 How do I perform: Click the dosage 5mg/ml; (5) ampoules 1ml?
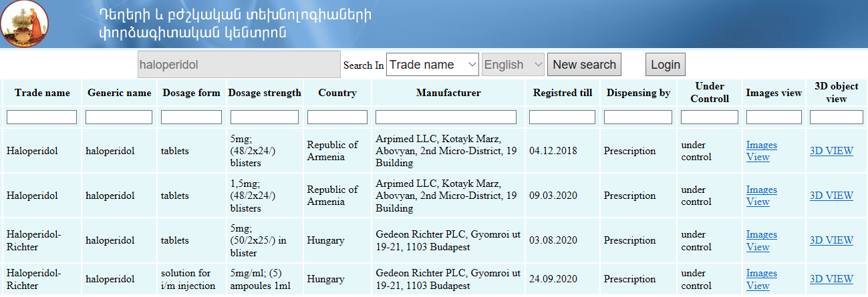(261, 279)
